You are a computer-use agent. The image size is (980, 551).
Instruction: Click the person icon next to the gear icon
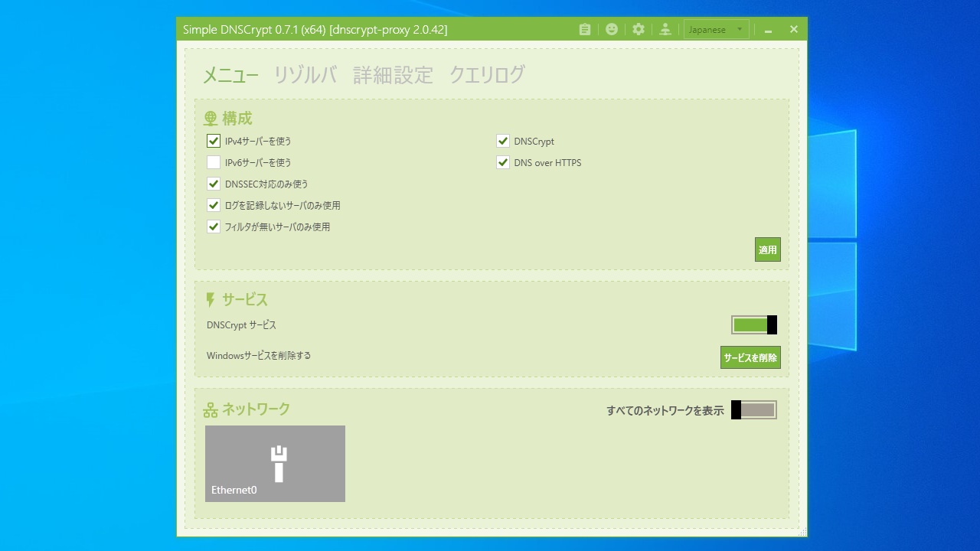[x=665, y=29]
